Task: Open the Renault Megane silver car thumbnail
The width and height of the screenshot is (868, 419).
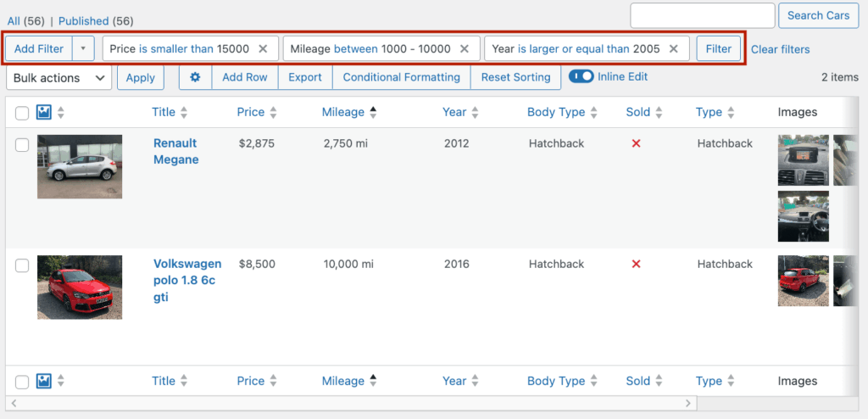Action: click(x=80, y=166)
